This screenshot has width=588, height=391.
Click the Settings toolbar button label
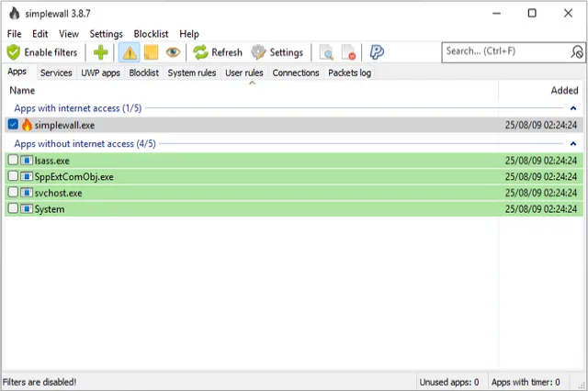coord(287,52)
